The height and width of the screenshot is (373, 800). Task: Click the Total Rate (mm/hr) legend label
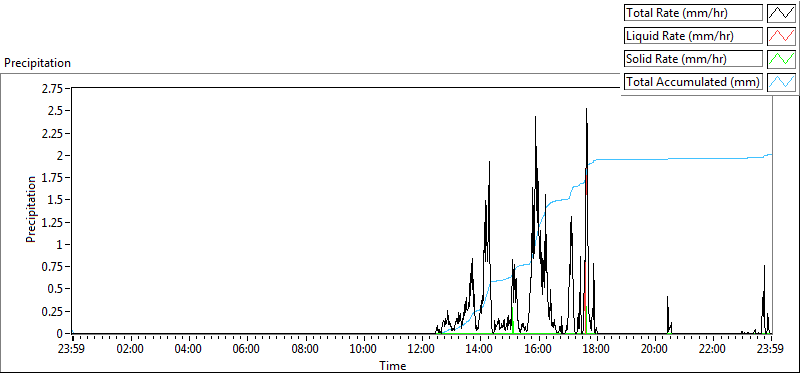point(693,13)
